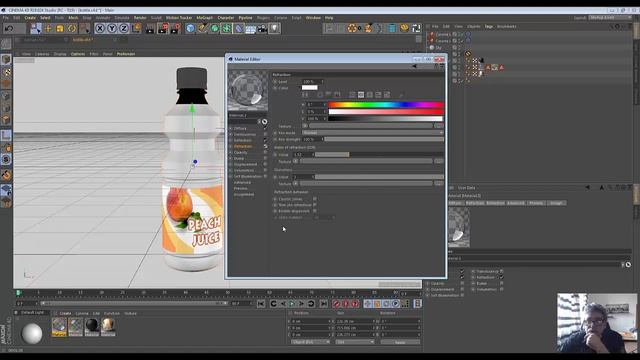Go to end of timeline

324,304
